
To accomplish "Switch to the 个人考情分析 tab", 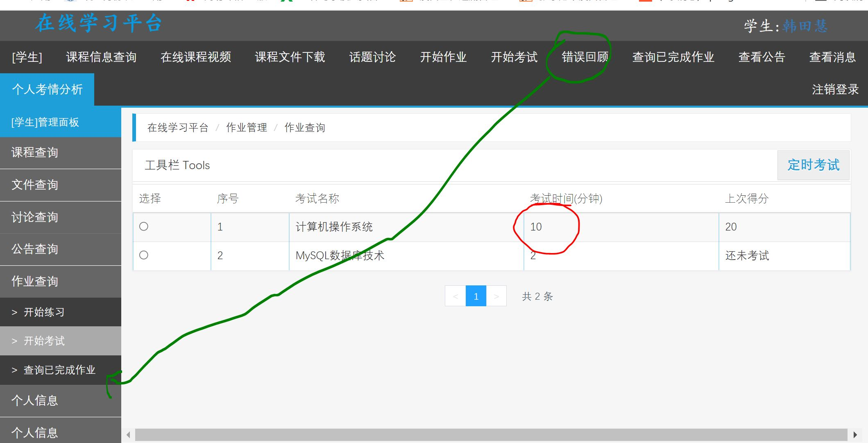I will point(47,89).
